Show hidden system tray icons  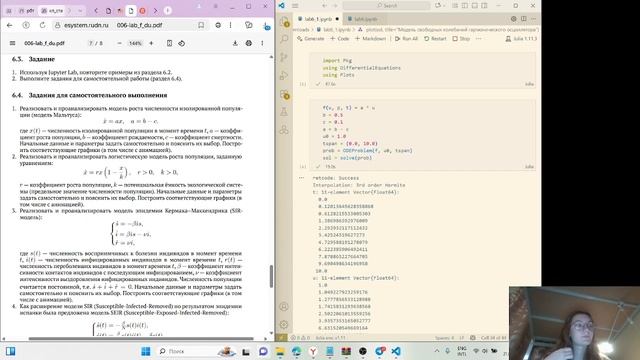click(x=437, y=351)
